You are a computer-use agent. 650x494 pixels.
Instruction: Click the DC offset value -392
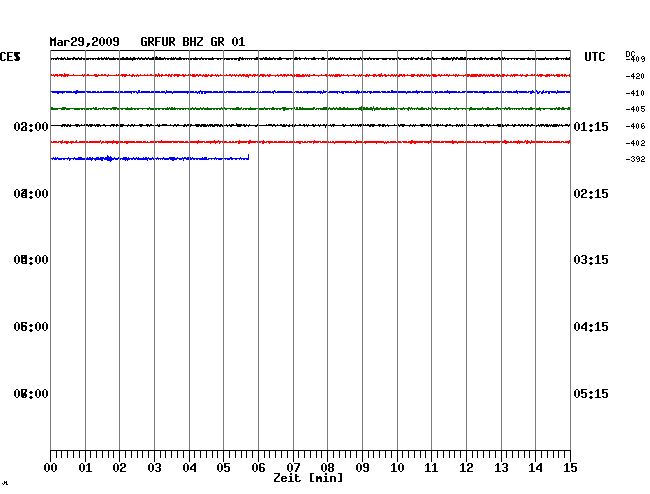tap(635, 159)
